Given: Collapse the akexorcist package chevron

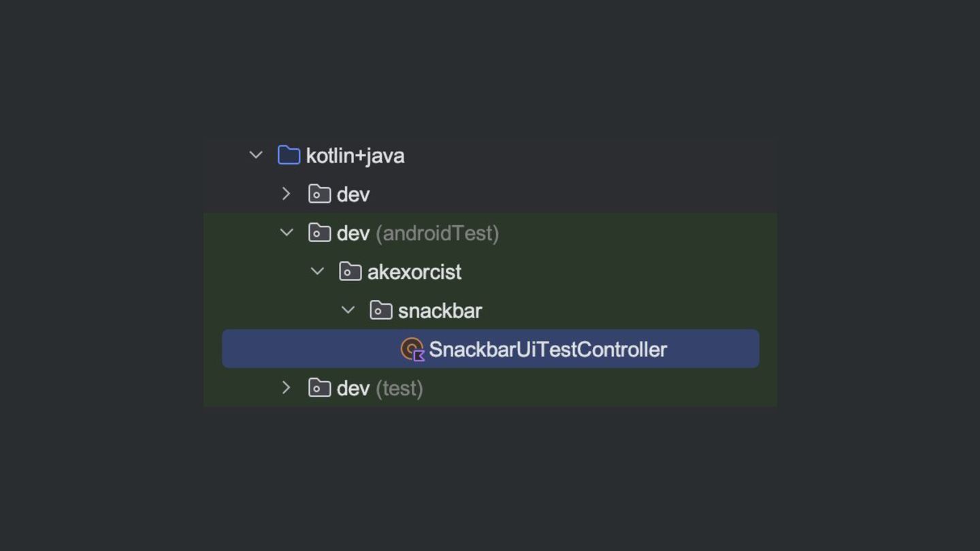Looking at the screenshot, I should tap(317, 271).
